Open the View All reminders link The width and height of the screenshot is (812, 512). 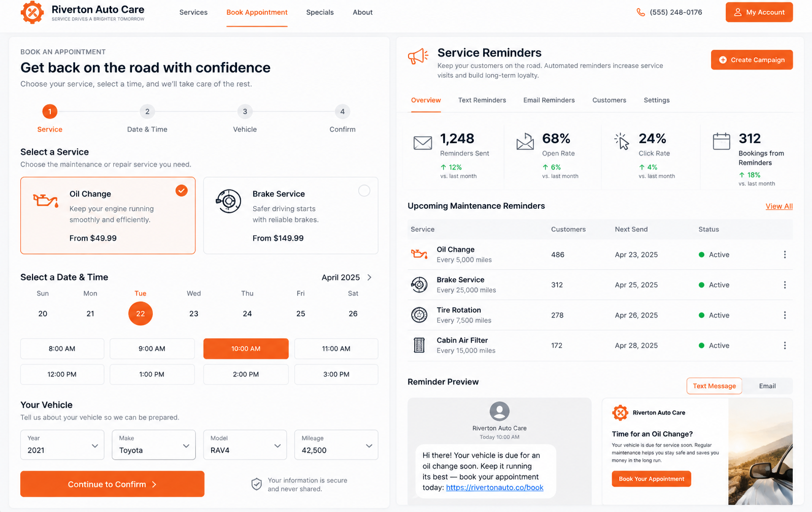(779, 206)
